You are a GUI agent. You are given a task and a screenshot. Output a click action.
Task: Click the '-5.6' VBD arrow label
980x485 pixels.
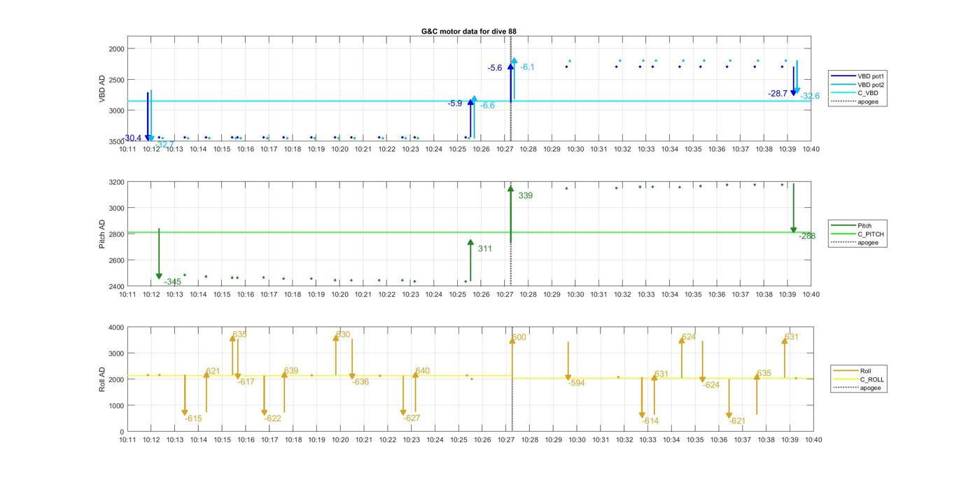coord(495,68)
